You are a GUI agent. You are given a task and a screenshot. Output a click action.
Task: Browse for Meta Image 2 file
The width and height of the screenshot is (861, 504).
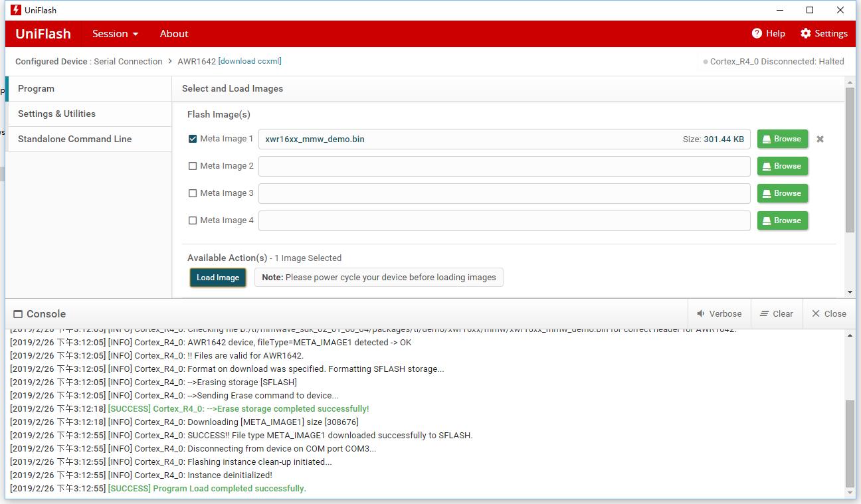tap(783, 166)
